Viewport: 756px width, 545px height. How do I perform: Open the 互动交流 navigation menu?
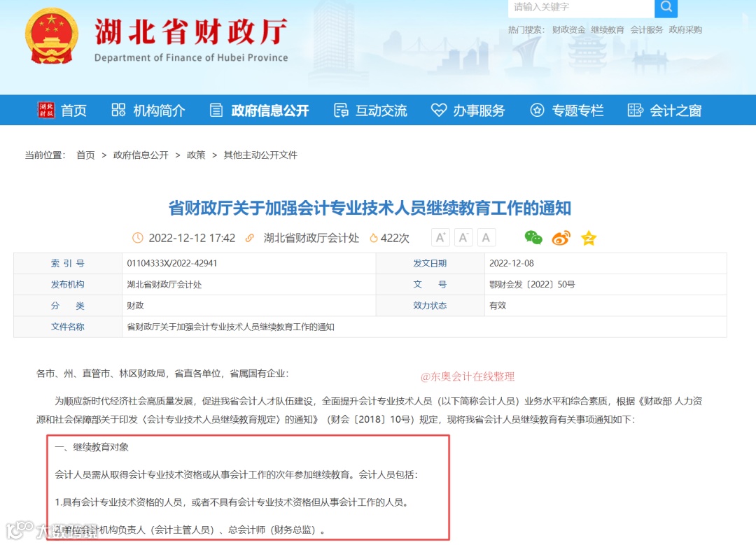pyautogui.click(x=381, y=111)
